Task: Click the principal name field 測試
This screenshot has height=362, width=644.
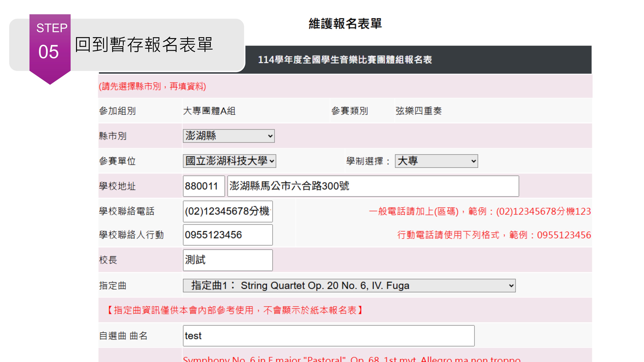Action: coord(227,260)
